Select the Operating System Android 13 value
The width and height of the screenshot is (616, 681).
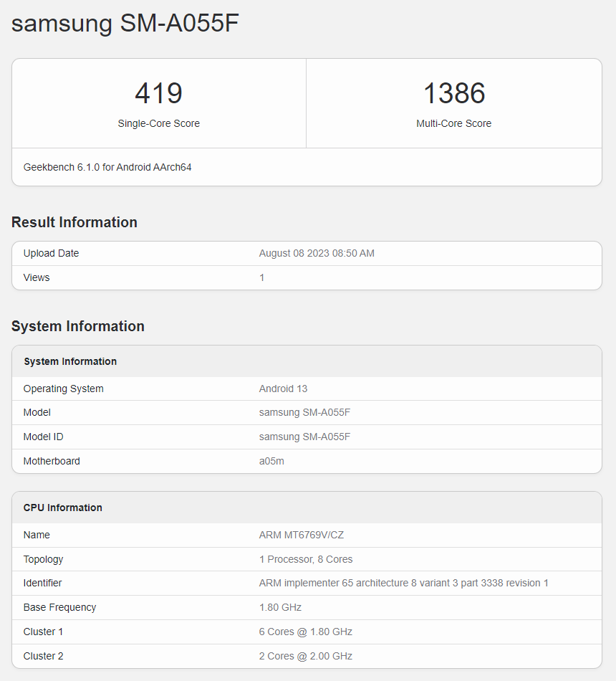pos(284,388)
